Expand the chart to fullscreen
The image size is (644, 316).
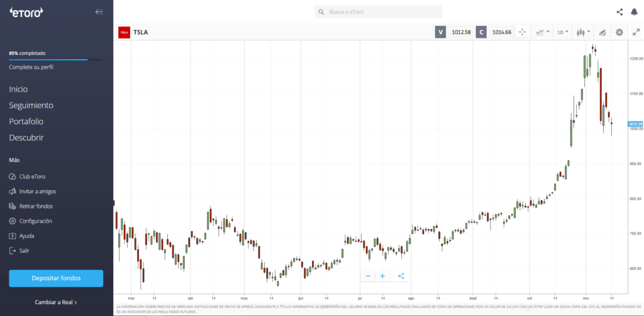click(x=636, y=32)
